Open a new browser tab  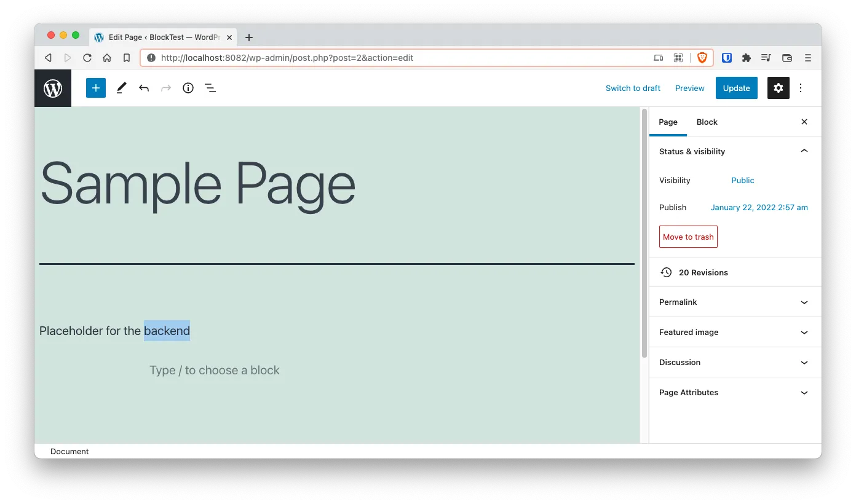tap(249, 37)
